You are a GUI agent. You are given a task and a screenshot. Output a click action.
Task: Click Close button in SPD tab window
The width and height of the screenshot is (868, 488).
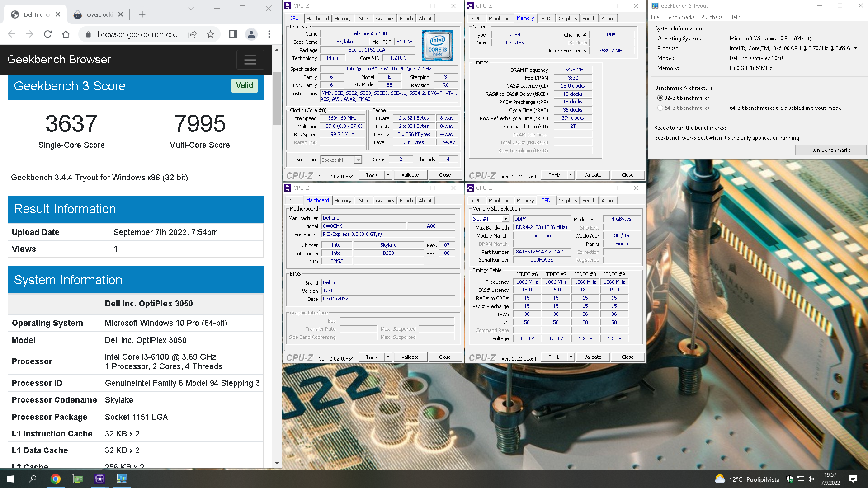tap(627, 357)
